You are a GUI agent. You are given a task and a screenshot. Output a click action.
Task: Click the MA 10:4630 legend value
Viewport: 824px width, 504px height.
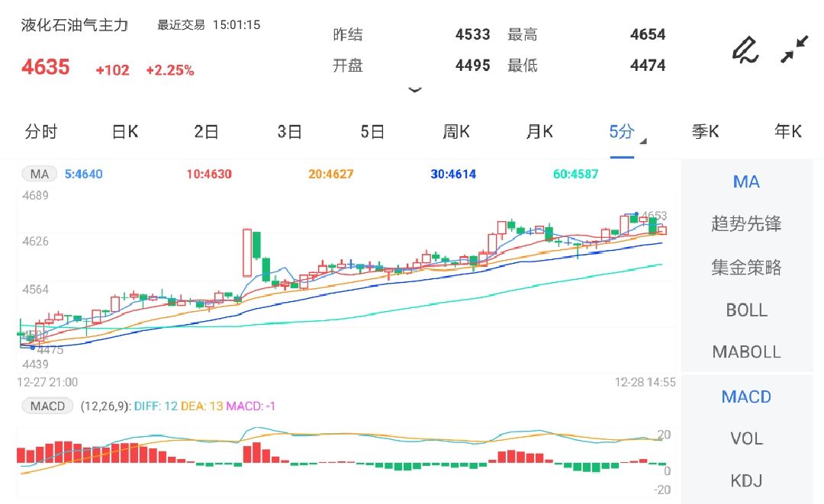tap(209, 174)
